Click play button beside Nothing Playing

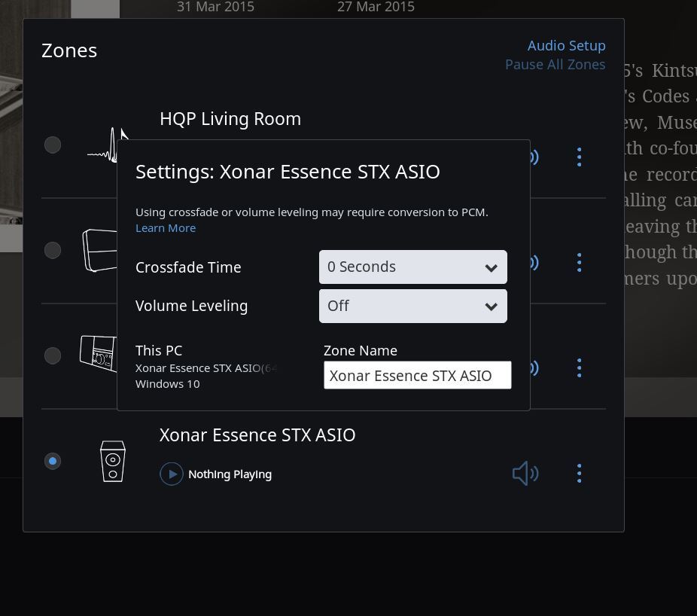[x=172, y=474]
